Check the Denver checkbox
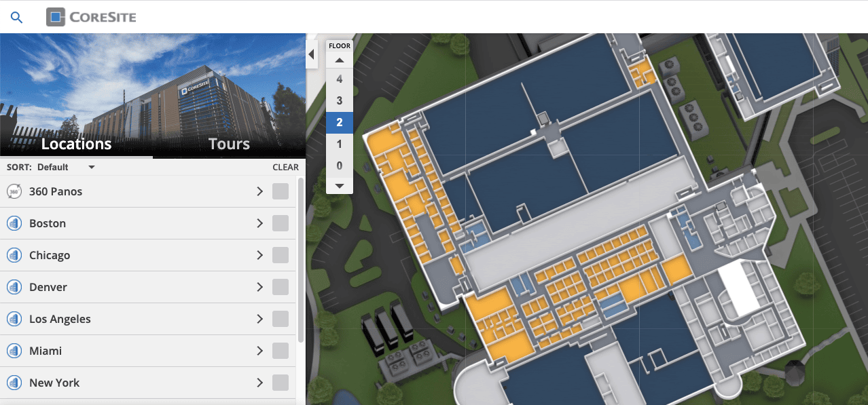The height and width of the screenshot is (405, 868). coord(281,287)
